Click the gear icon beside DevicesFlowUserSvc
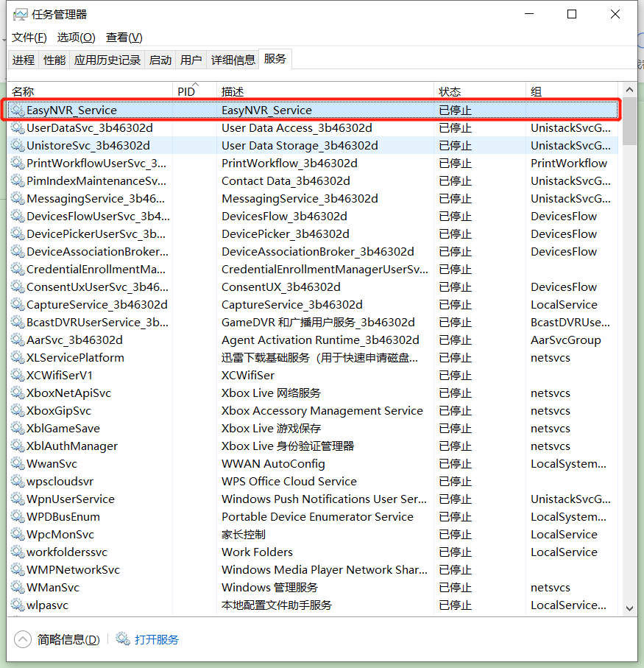This screenshot has height=668, width=644. [x=18, y=216]
